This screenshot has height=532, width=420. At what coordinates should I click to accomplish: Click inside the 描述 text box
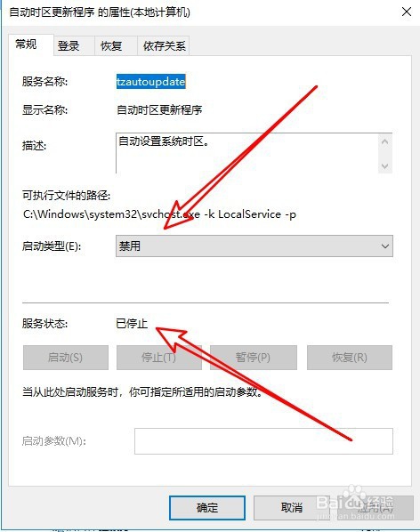(247, 153)
